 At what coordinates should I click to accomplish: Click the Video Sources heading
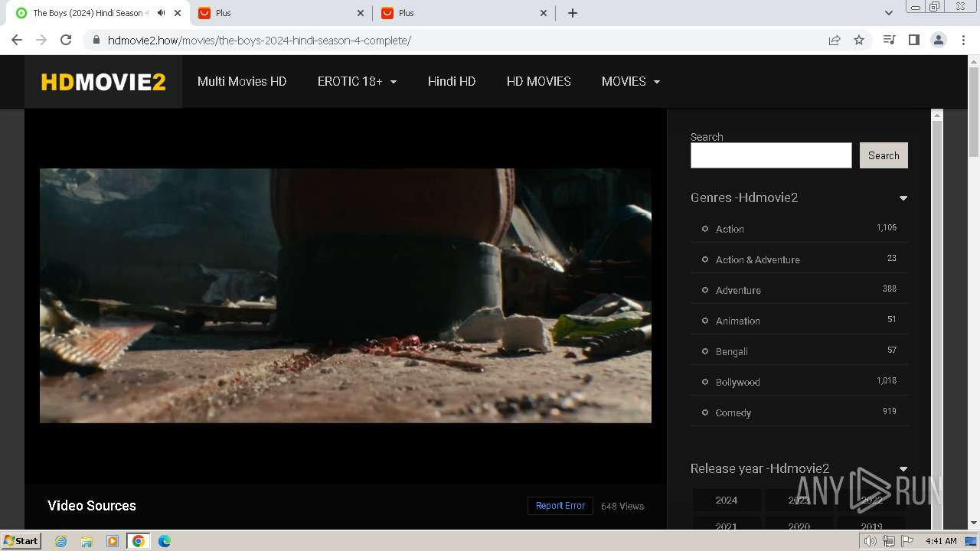(92, 506)
